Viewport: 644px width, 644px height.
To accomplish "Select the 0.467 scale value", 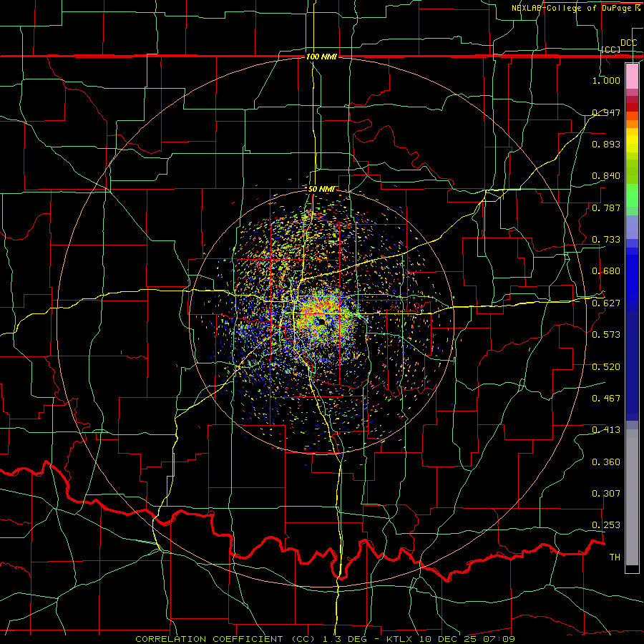I will coord(606,399).
